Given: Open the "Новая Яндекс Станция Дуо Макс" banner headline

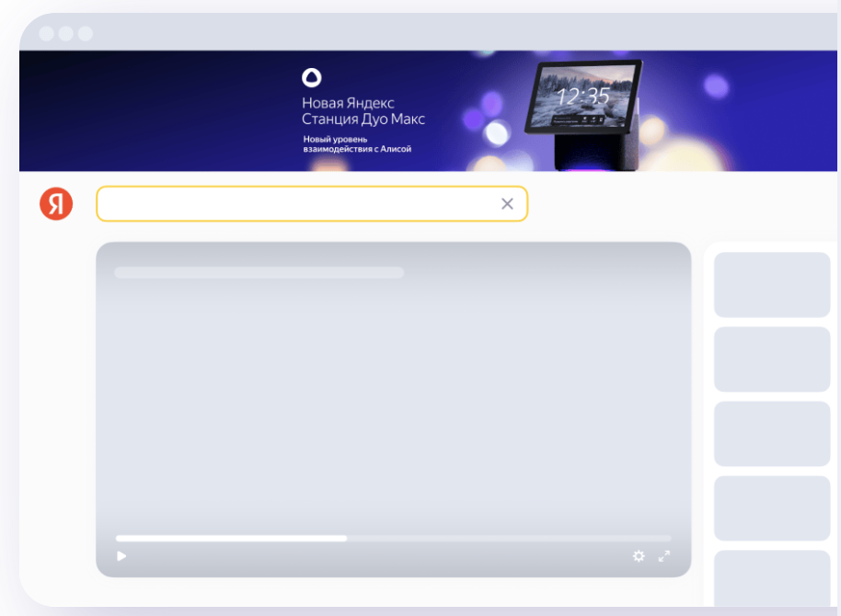Looking at the screenshot, I should pos(363,111).
